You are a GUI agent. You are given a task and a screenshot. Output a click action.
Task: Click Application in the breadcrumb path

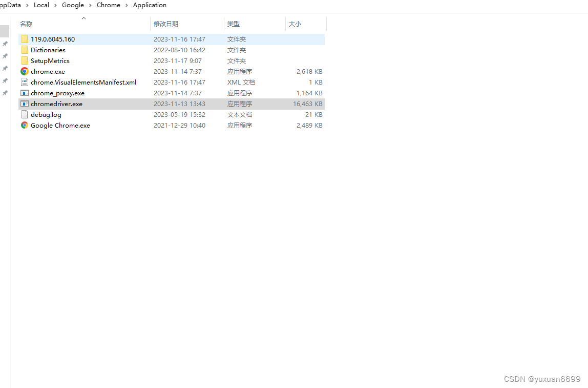point(150,5)
